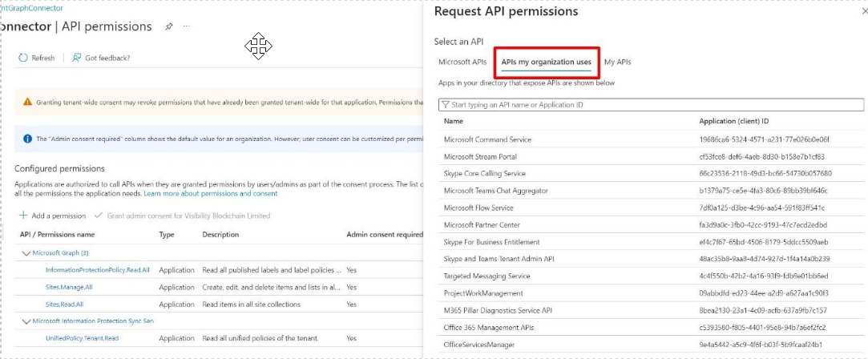The width and height of the screenshot is (868, 359).
Task: Switch to the Microsoft APIs tab
Action: click(462, 62)
